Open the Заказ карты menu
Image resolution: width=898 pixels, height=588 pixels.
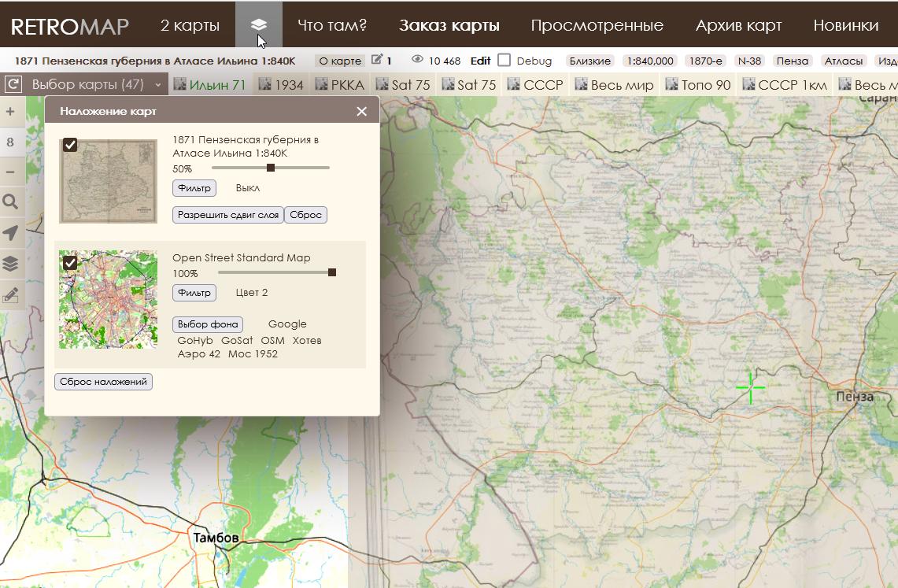(450, 24)
